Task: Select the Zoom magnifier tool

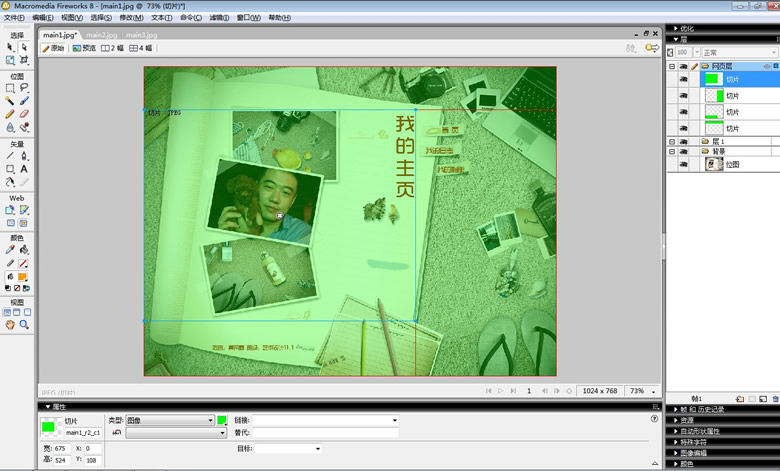Action: pos(24,325)
